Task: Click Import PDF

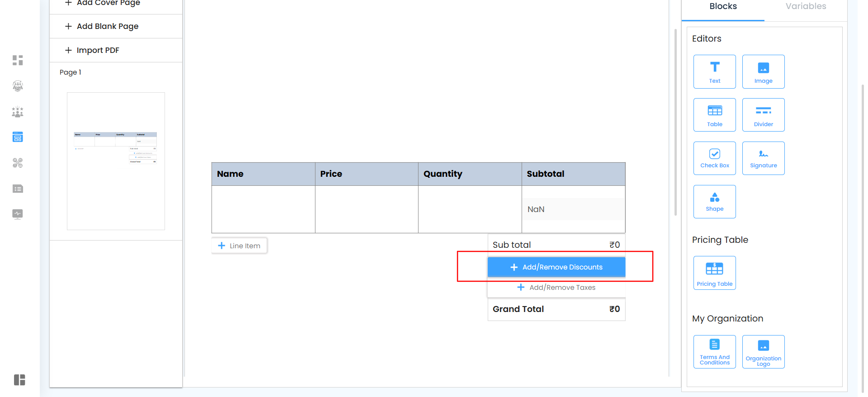Action: pos(116,50)
